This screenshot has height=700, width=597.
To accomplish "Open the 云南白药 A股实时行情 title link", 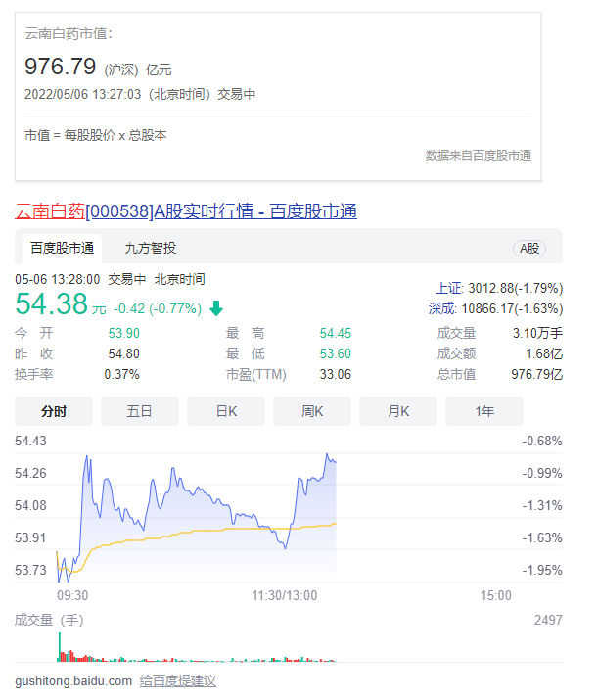I will tap(186, 210).
